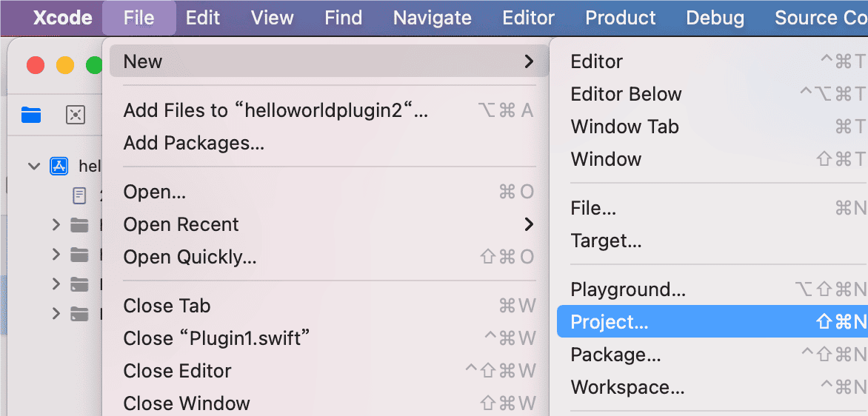Viewport: 868px width, 416px height.
Task: Choose Close Tab entry
Action: coord(329,306)
